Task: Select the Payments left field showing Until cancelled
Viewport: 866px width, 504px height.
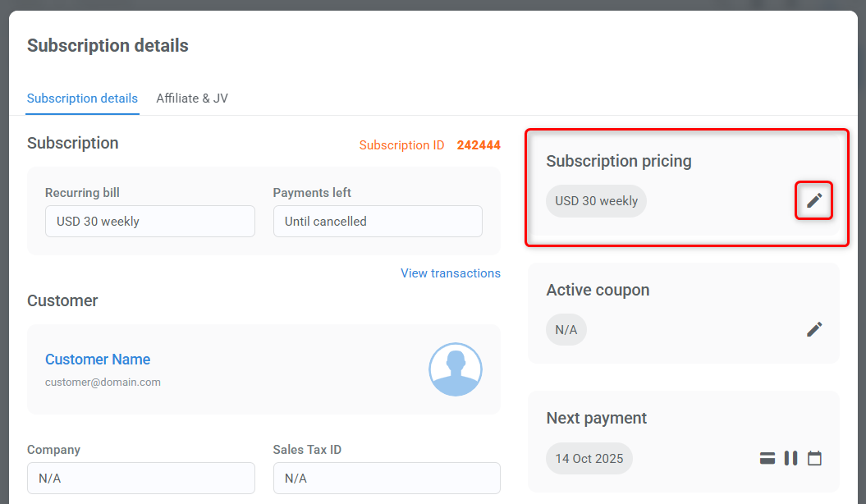Action: 378,221
